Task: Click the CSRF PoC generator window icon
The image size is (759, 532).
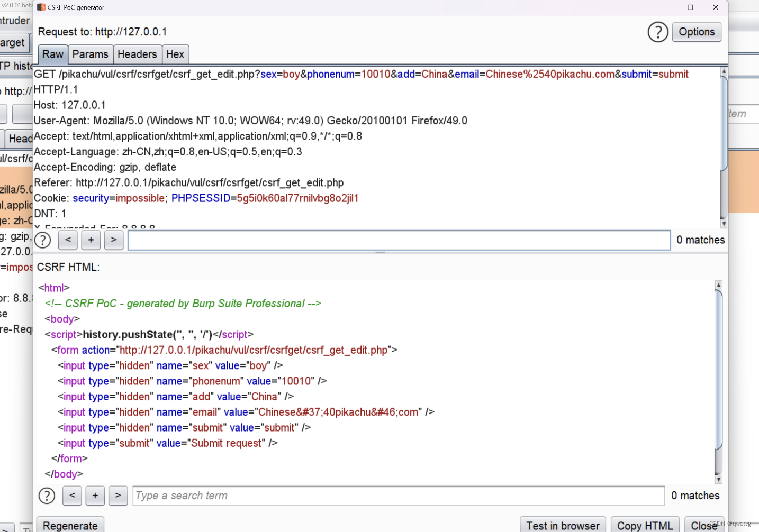Action: [x=41, y=7]
